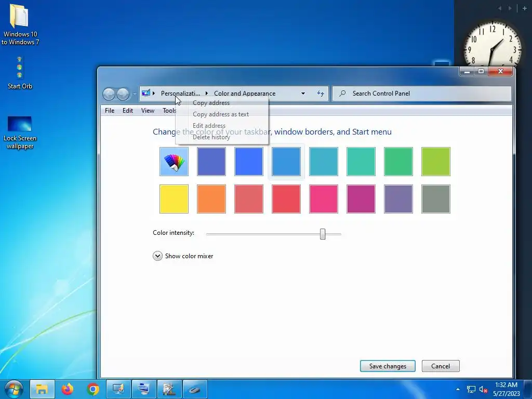Launch Firefox from the taskbar
532x399 pixels.
pyautogui.click(x=68, y=389)
